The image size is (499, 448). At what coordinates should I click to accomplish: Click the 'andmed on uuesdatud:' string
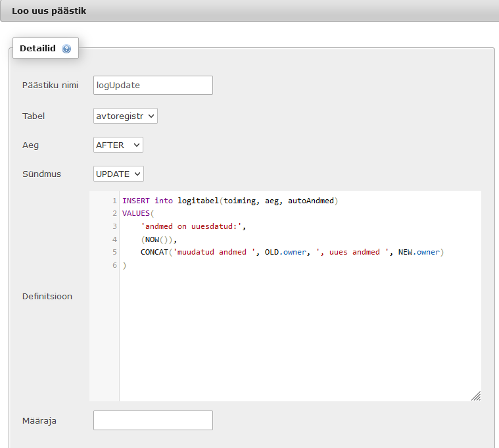[191, 226]
